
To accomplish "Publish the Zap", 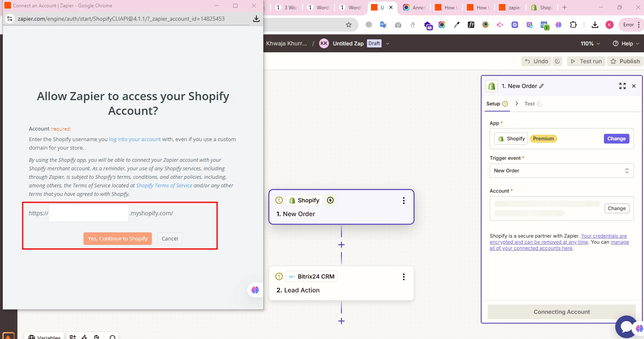I will (625, 61).
